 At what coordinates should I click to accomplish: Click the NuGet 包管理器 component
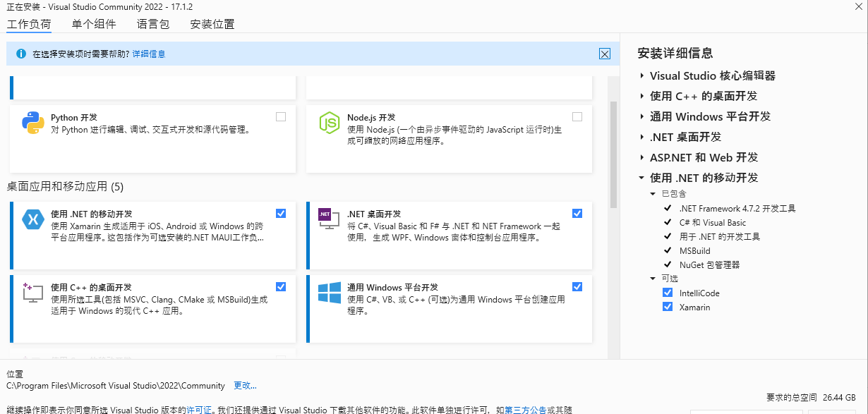(709, 264)
